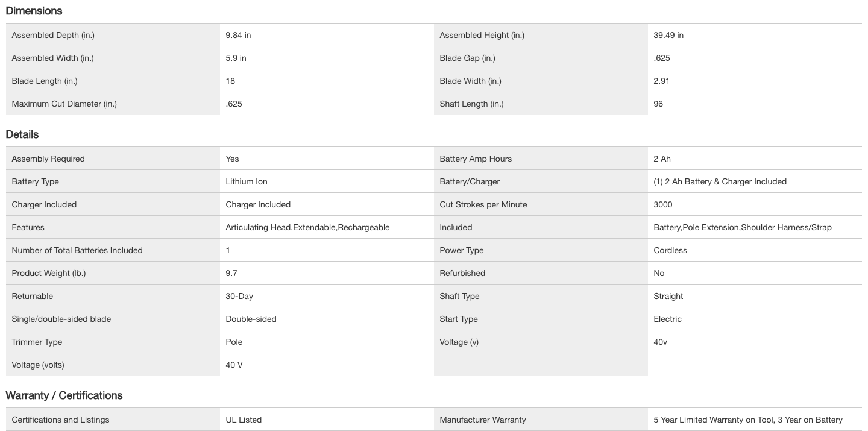The height and width of the screenshot is (431, 868).
Task: Select the Assembled Depth (in.) label
Action: pos(53,36)
